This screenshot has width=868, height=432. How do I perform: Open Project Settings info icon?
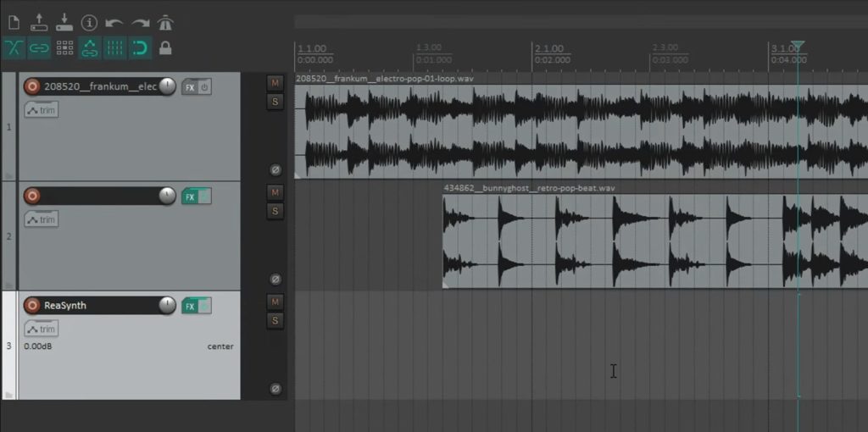89,23
